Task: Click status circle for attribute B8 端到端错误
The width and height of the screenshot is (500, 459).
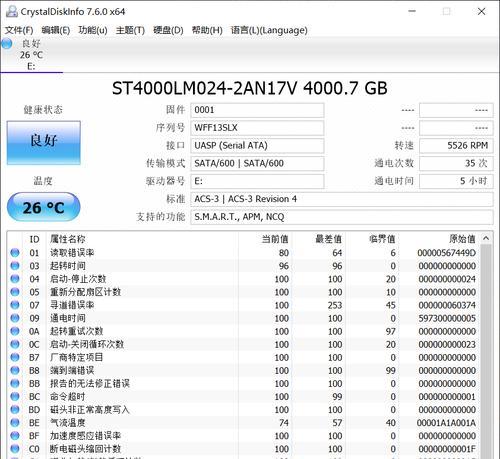Action: [x=15, y=370]
